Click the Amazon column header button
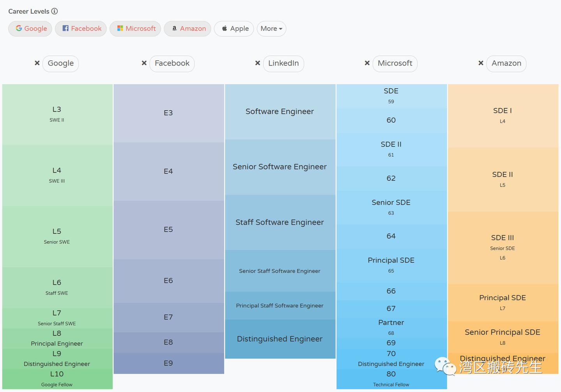This screenshot has height=392, width=561. tap(506, 64)
